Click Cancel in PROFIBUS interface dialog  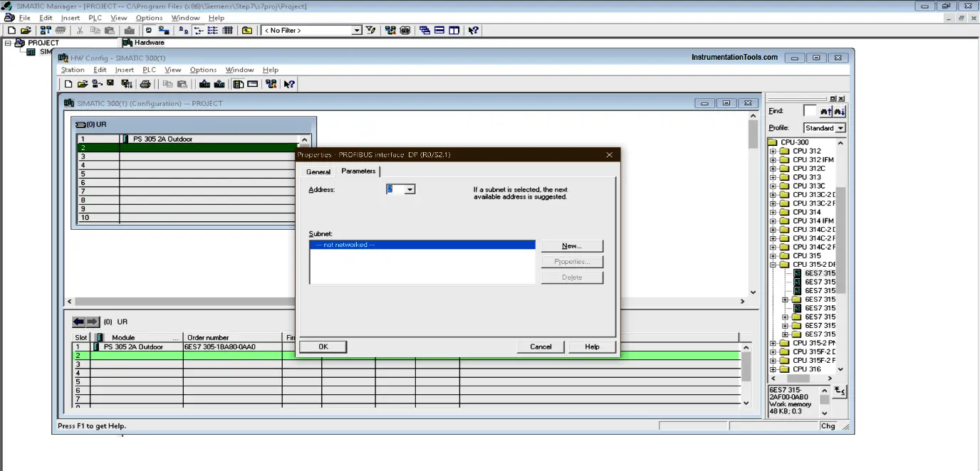tap(541, 346)
